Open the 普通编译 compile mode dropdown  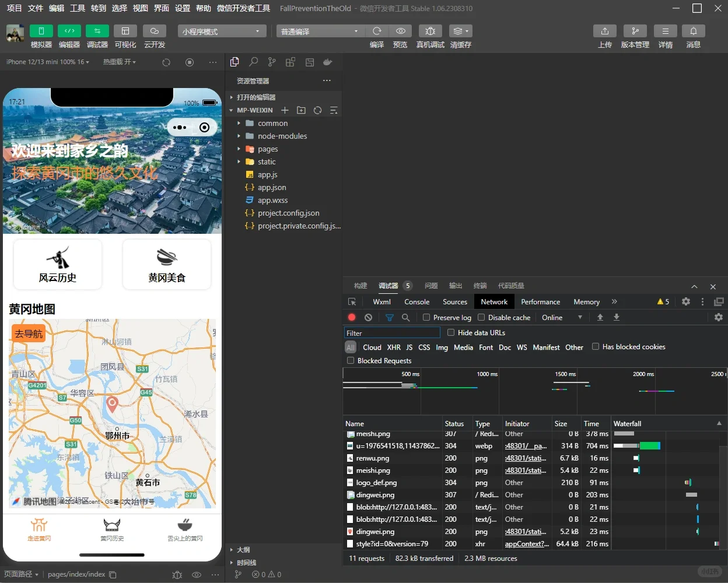pos(320,31)
